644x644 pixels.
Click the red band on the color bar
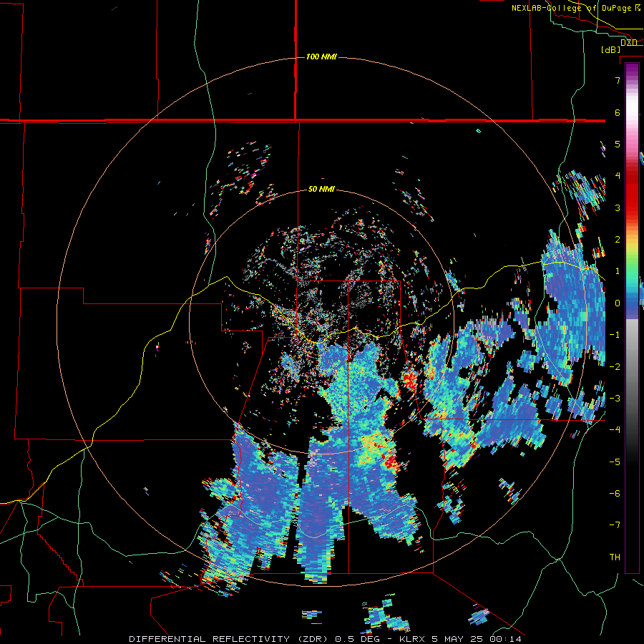tap(632, 193)
